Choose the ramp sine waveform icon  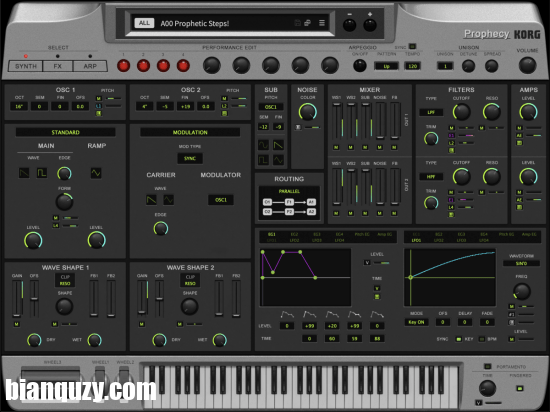tap(96, 173)
